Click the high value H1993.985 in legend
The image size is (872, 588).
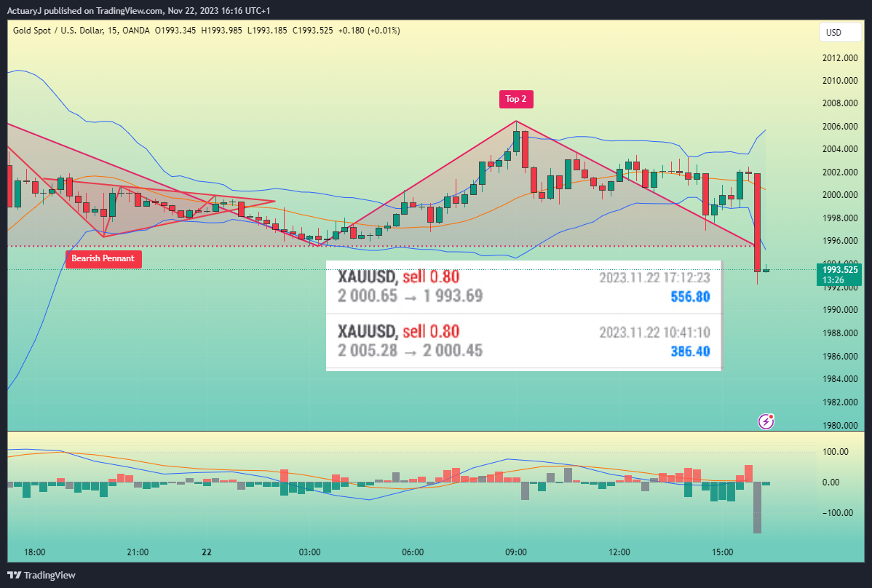point(221,31)
